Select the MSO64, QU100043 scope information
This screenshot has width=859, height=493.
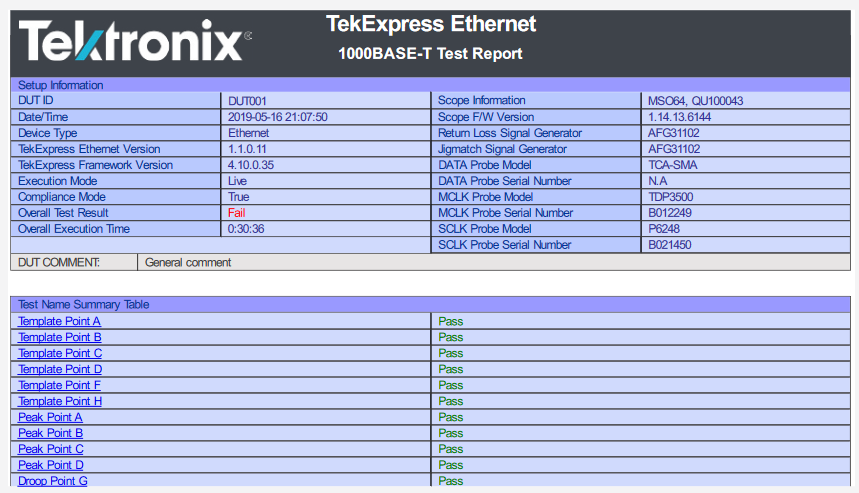695,101
